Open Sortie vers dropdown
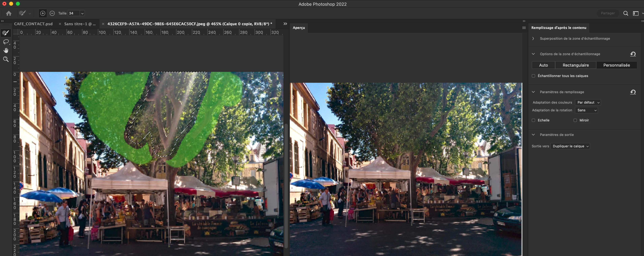The height and width of the screenshot is (256, 644). pos(570,146)
